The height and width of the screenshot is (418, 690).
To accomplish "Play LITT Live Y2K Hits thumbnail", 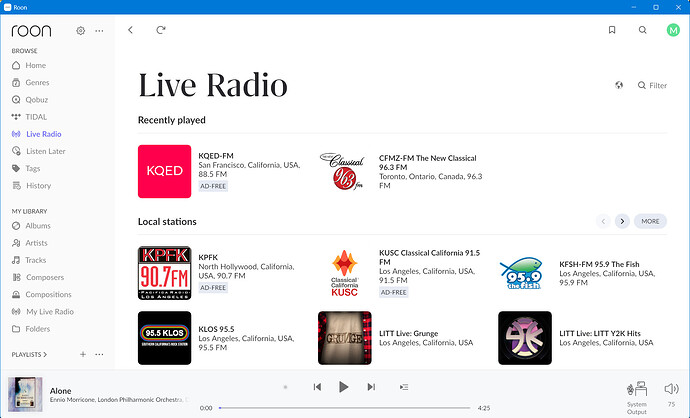I will pos(525,338).
